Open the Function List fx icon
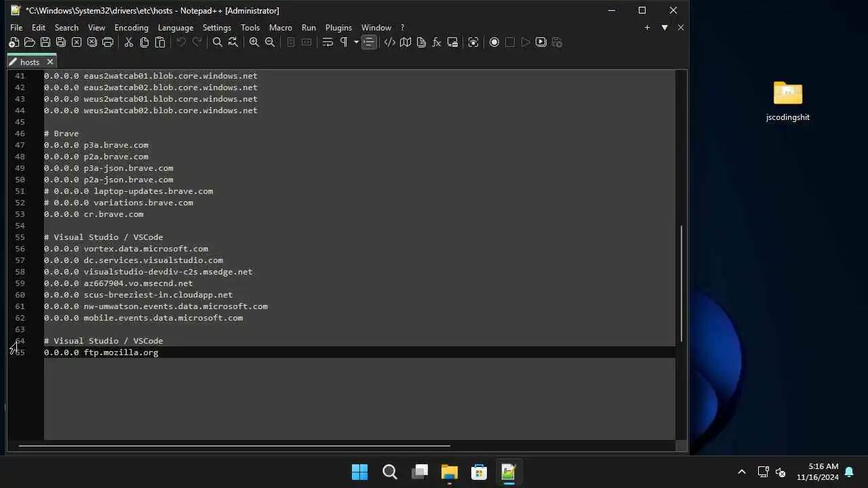This screenshot has height=488, width=868. click(x=437, y=42)
